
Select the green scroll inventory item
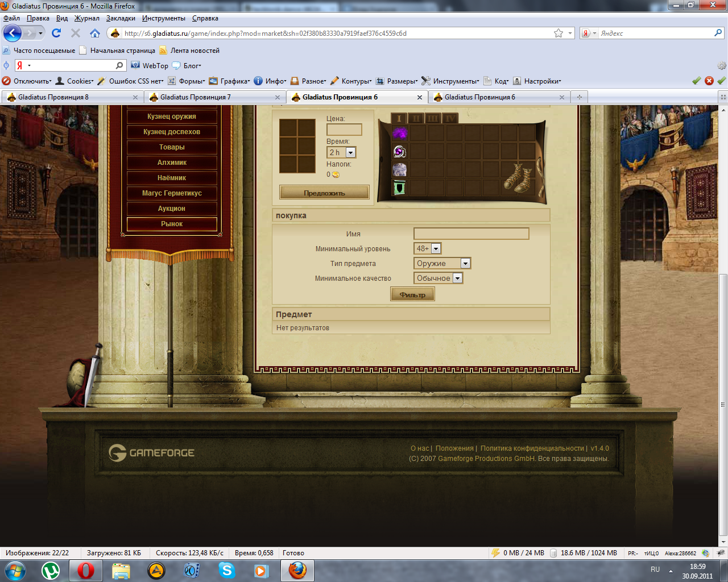(400, 188)
